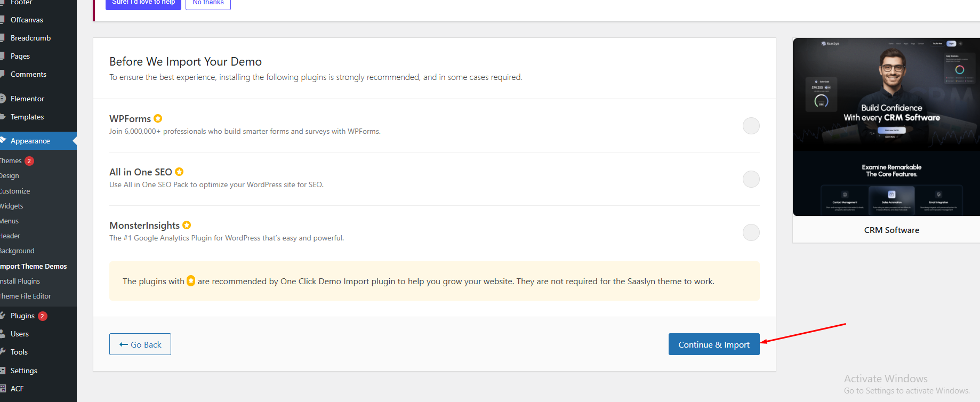Click the CRM Software demo preview thumbnail
980x402 pixels.
(x=886, y=127)
